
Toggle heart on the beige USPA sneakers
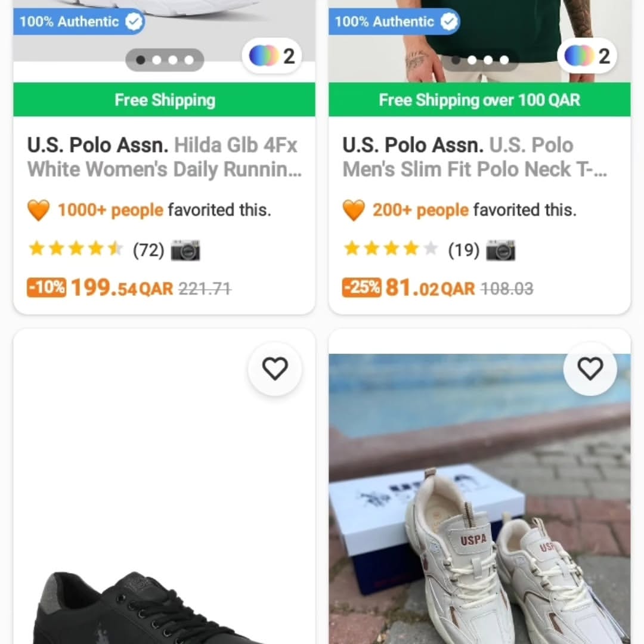(590, 369)
